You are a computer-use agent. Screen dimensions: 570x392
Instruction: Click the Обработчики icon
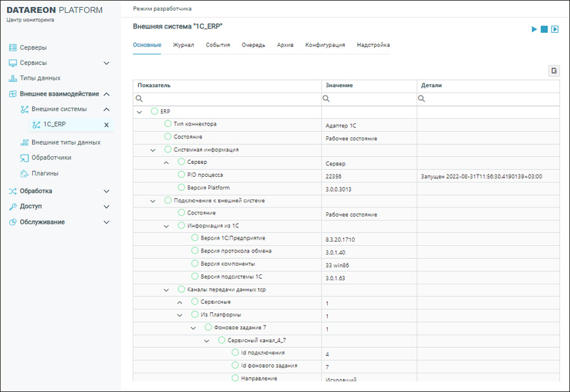point(24,158)
